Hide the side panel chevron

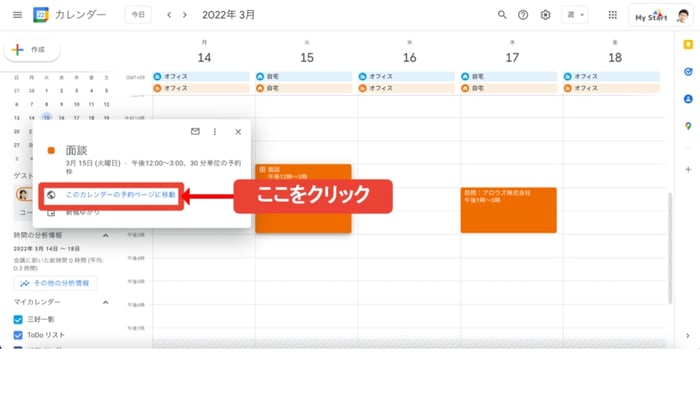point(688,335)
